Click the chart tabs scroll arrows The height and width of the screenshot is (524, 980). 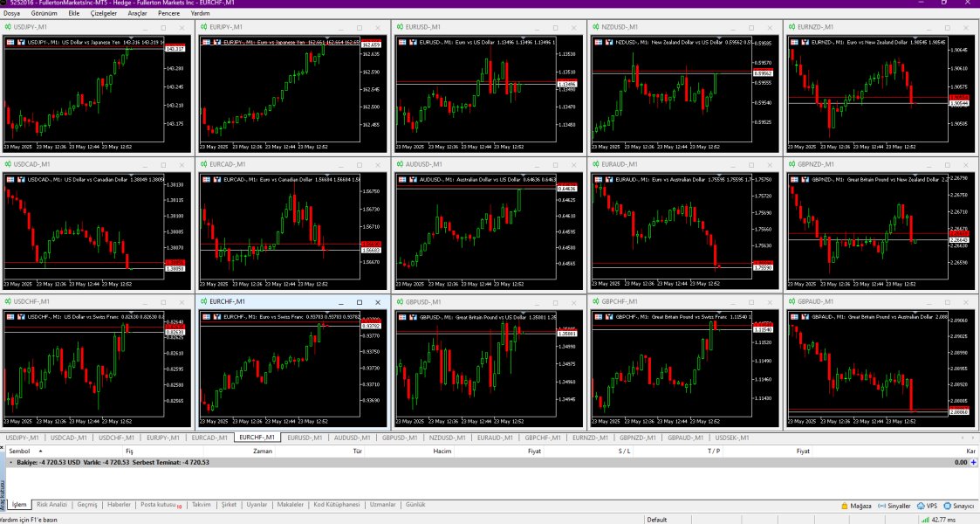(x=967, y=438)
